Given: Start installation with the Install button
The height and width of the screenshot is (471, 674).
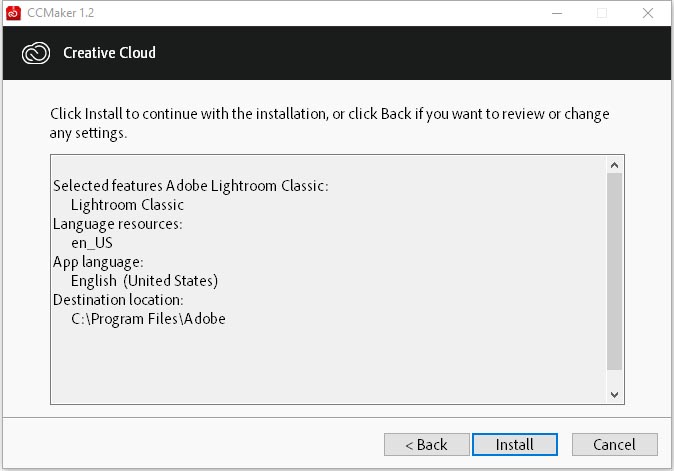Looking at the screenshot, I should coord(515,444).
